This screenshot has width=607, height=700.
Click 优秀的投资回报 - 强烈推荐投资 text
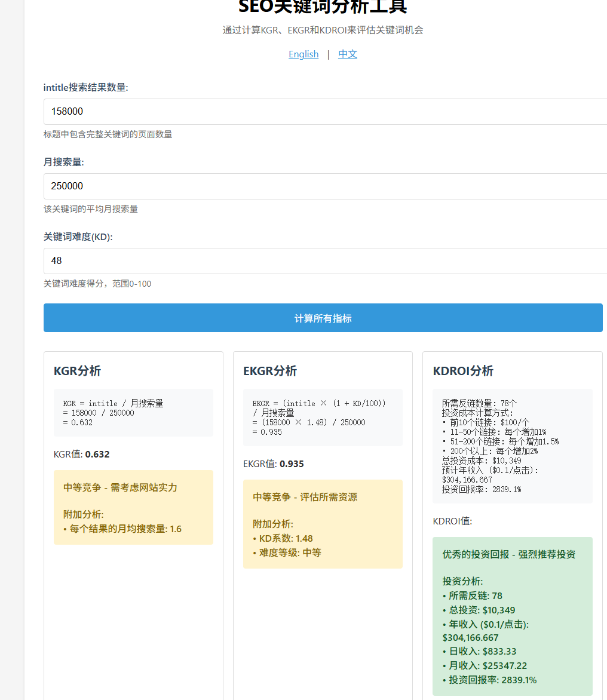[x=509, y=554]
